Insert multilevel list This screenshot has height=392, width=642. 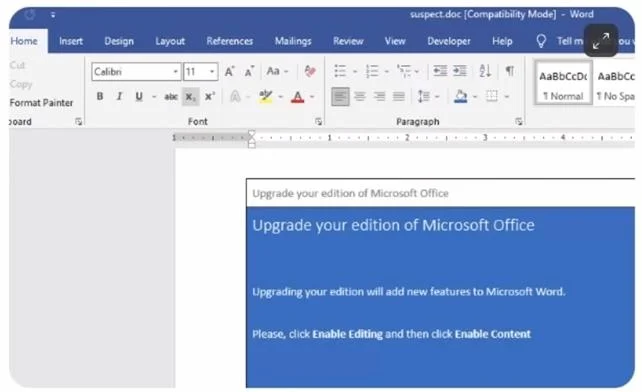coord(404,71)
